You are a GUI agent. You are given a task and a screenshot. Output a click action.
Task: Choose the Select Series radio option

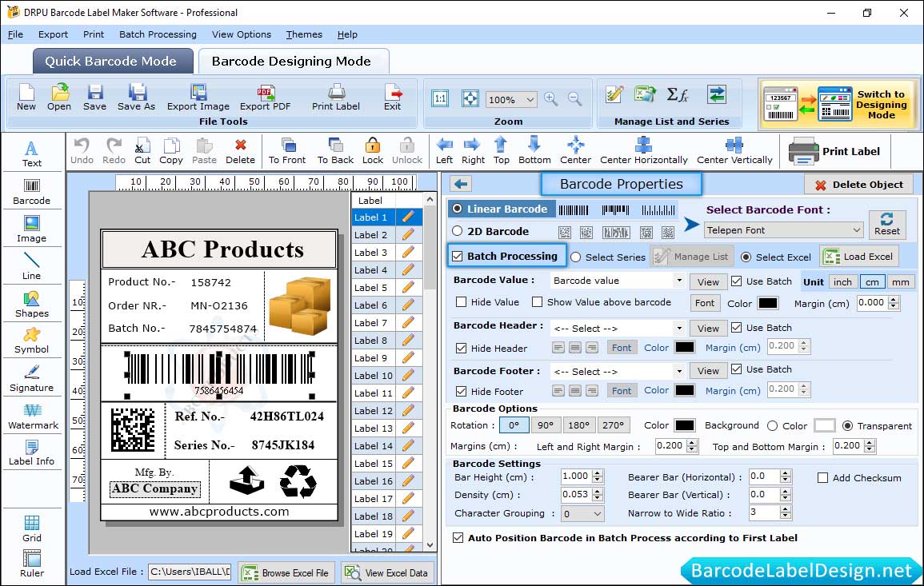(x=576, y=257)
